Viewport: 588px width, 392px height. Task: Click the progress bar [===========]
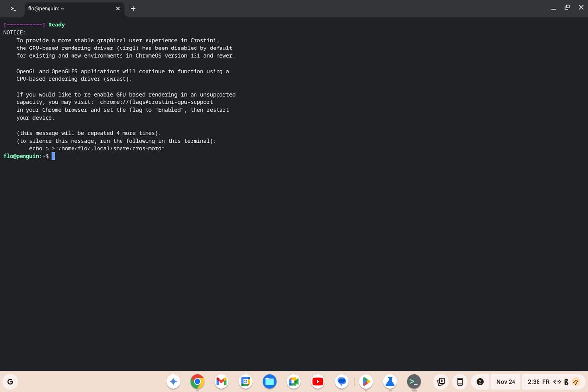coord(24,25)
